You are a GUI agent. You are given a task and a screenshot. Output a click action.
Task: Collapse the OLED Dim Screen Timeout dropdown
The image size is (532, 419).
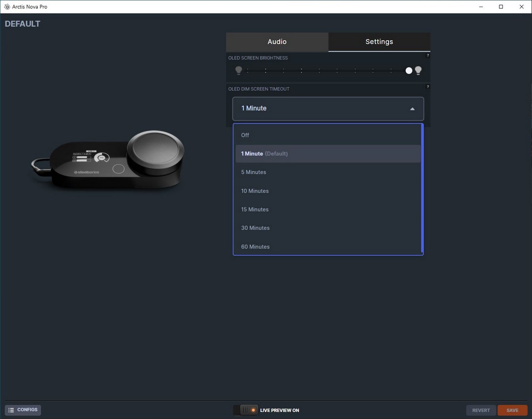pyautogui.click(x=328, y=108)
